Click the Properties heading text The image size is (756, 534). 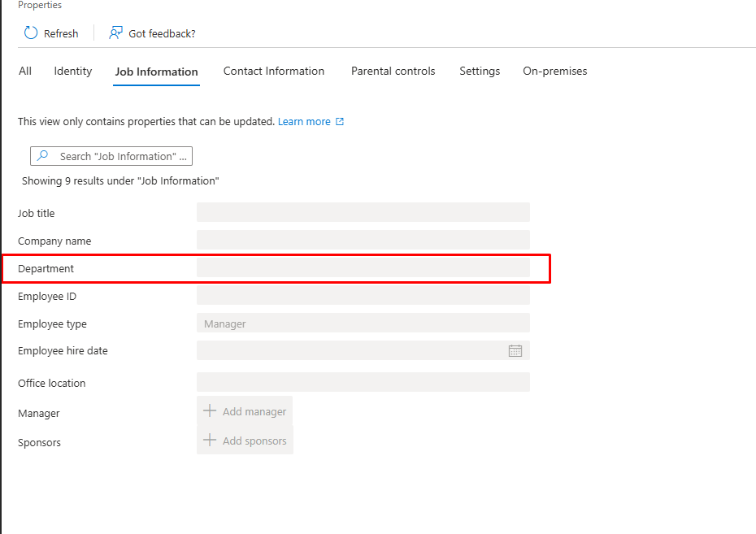40,6
